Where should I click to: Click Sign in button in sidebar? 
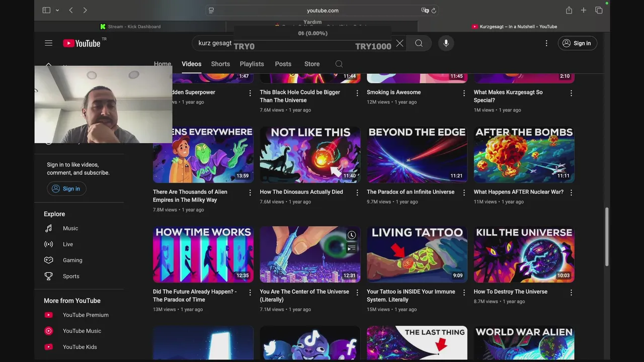coord(66,189)
